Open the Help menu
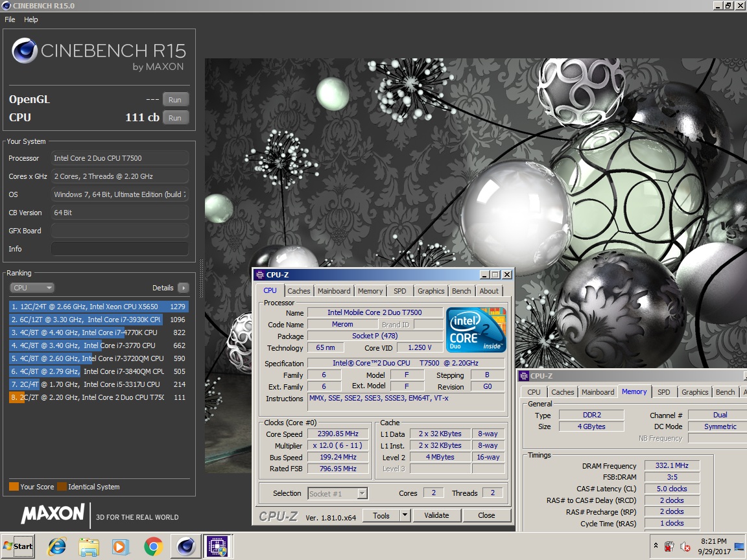 point(31,19)
